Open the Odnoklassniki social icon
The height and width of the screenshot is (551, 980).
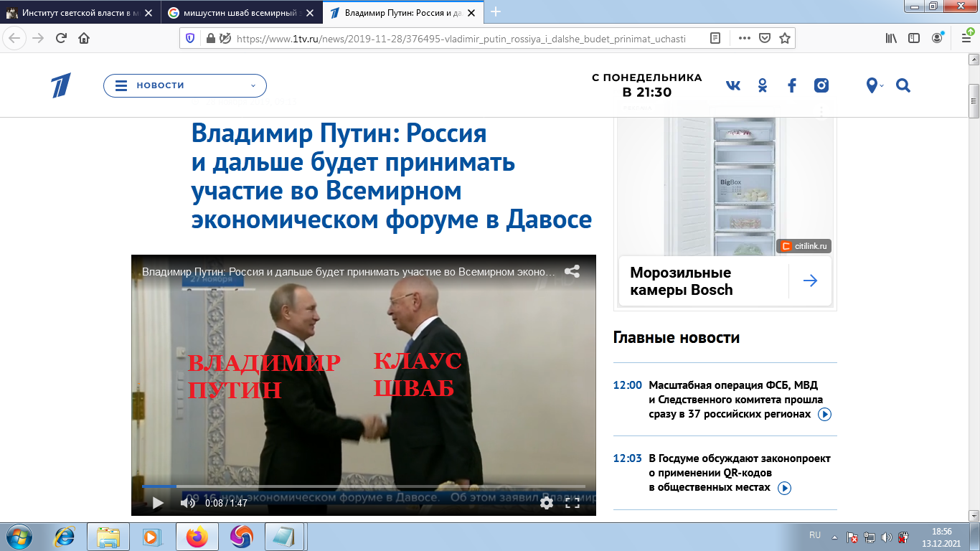point(763,85)
